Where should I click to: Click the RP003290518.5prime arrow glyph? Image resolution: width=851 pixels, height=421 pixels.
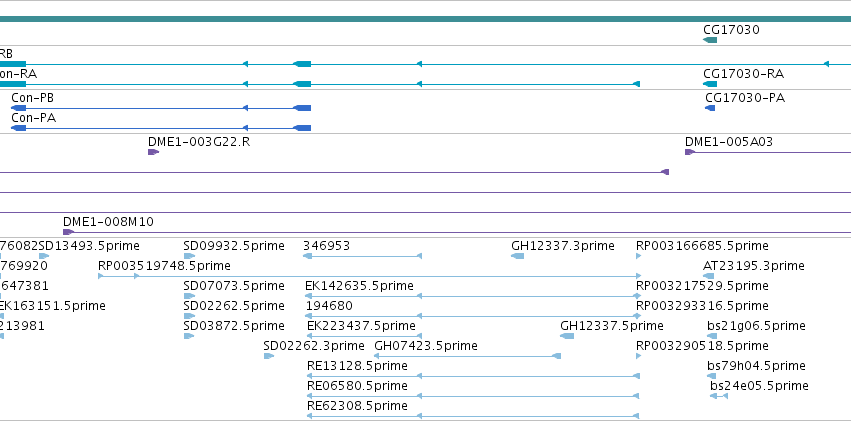(639, 356)
